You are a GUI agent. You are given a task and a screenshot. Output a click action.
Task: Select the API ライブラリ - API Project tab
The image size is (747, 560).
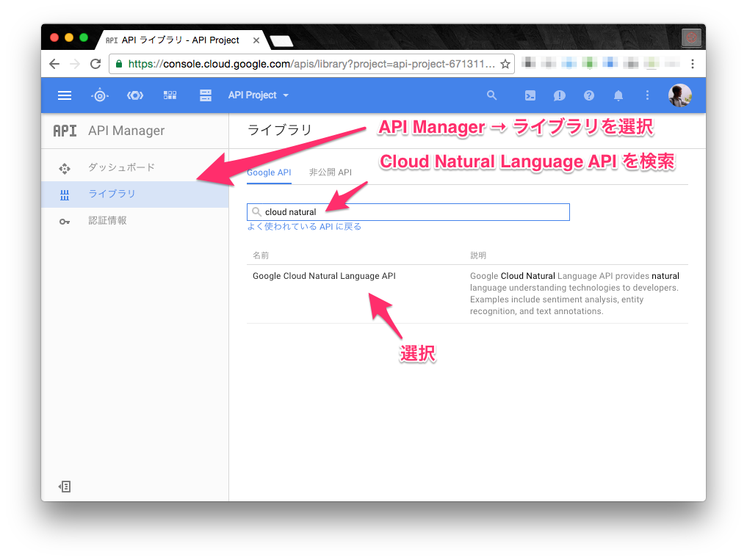coord(180,40)
